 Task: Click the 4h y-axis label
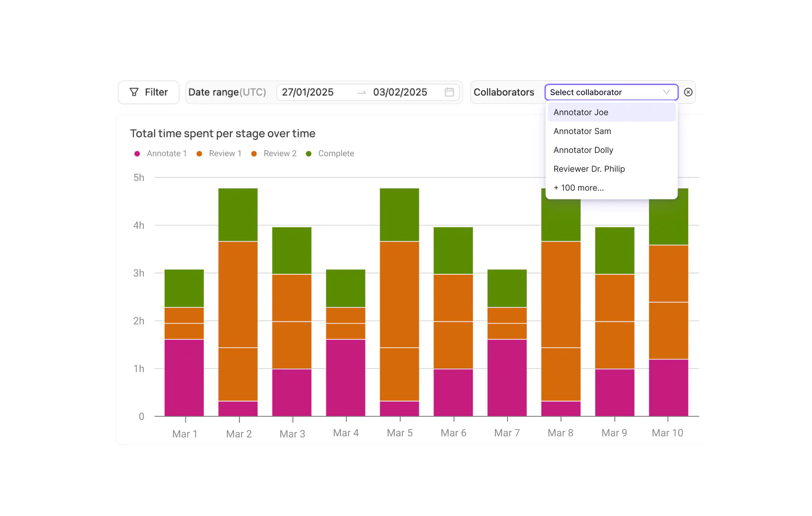click(x=139, y=225)
